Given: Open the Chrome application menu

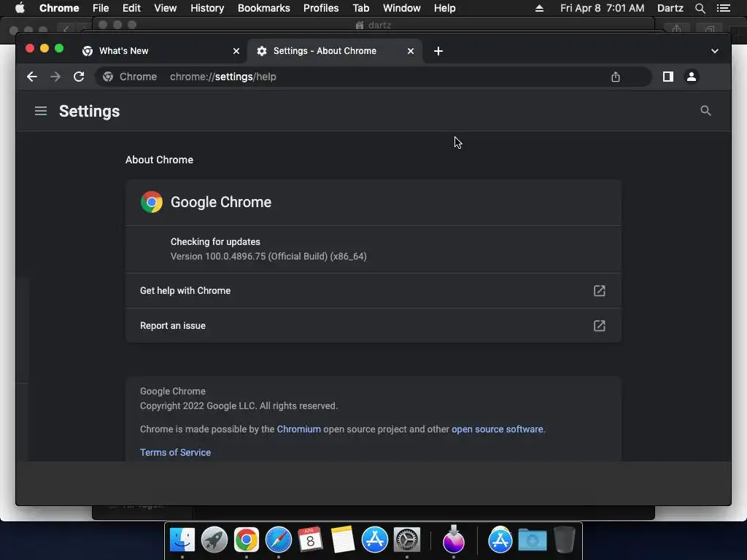Looking at the screenshot, I should click(x=59, y=8).
